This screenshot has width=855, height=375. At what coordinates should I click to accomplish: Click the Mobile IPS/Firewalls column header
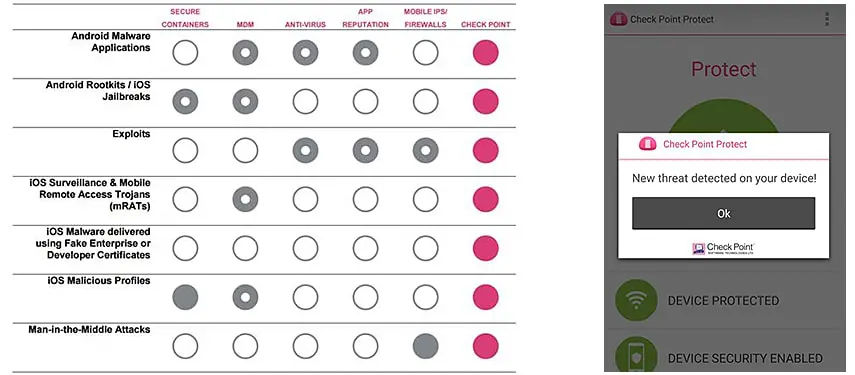[425, 18]
